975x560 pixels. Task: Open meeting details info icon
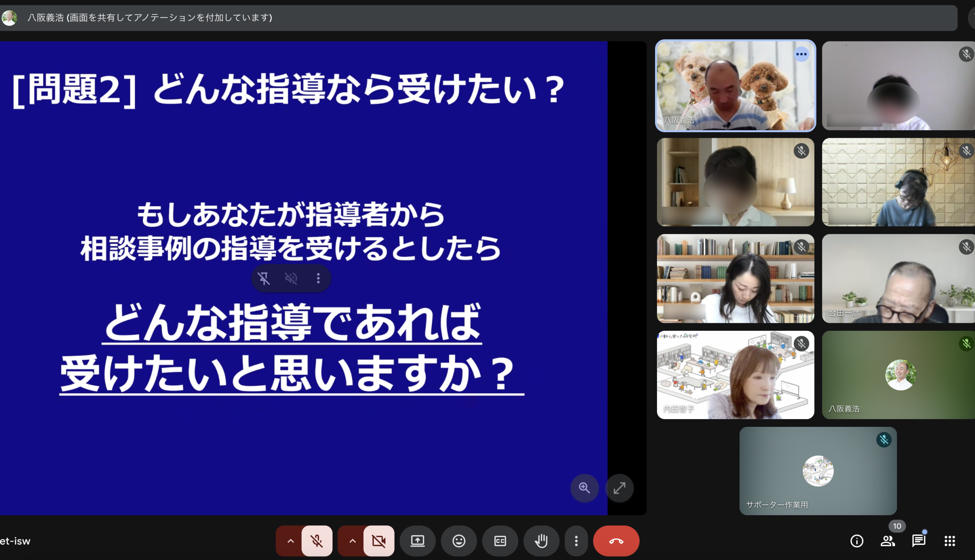click(x=857, y=541)
